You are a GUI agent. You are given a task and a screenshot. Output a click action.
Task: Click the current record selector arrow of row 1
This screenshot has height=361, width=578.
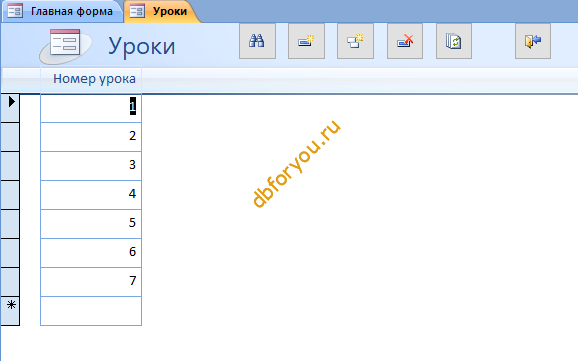click(10, 108)
